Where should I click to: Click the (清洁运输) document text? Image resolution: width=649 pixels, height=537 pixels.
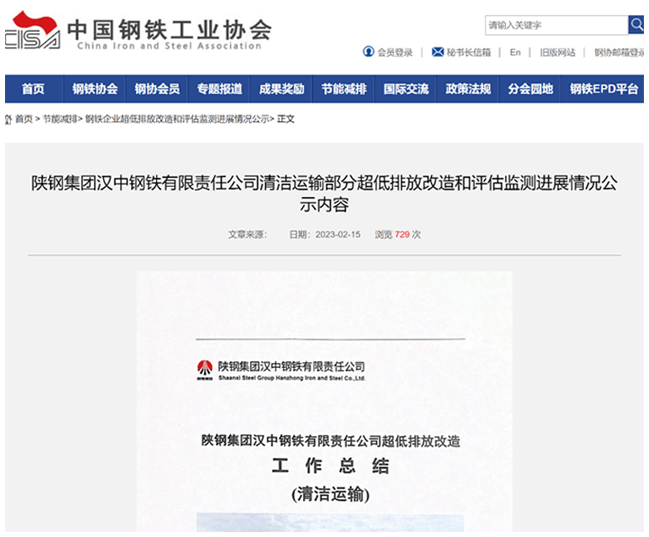click(x=330, y=494)
